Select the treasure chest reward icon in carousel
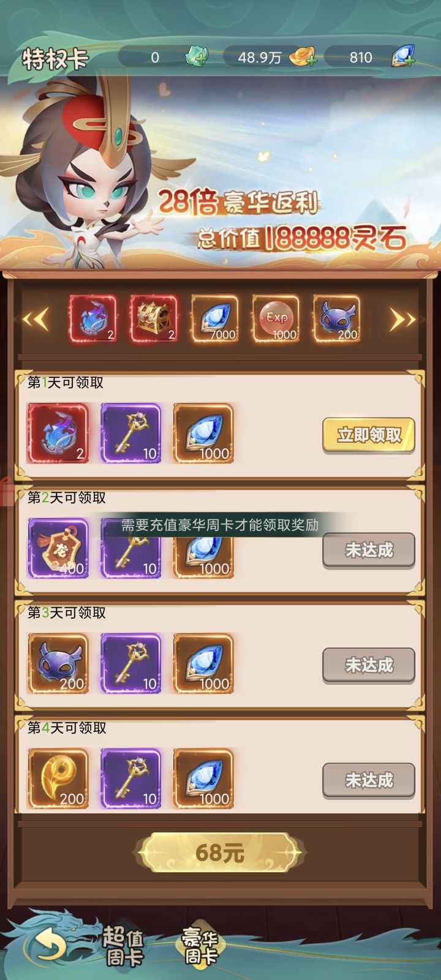The height and width of the screenshot is (980, 441). [154, 318]
